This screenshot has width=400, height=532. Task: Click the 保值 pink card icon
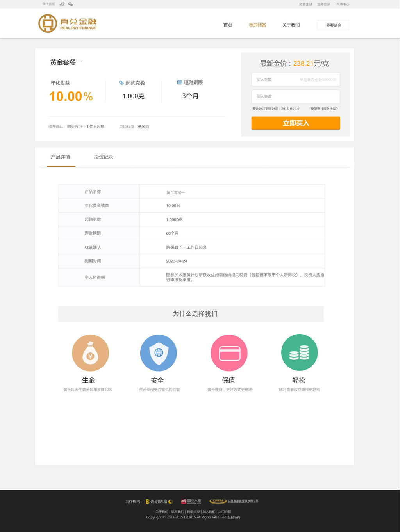tap(229, 353)
